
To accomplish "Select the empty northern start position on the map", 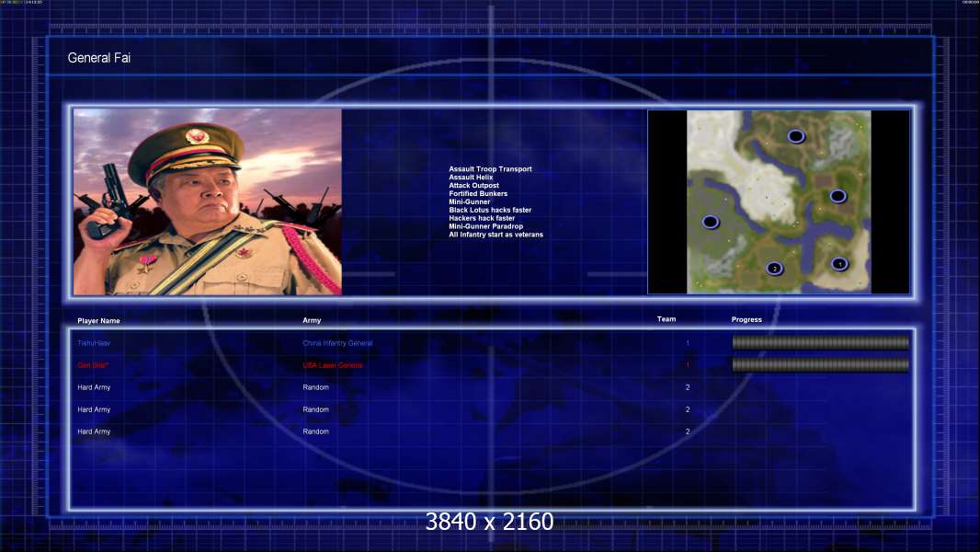I will click(x=795, y=135).
